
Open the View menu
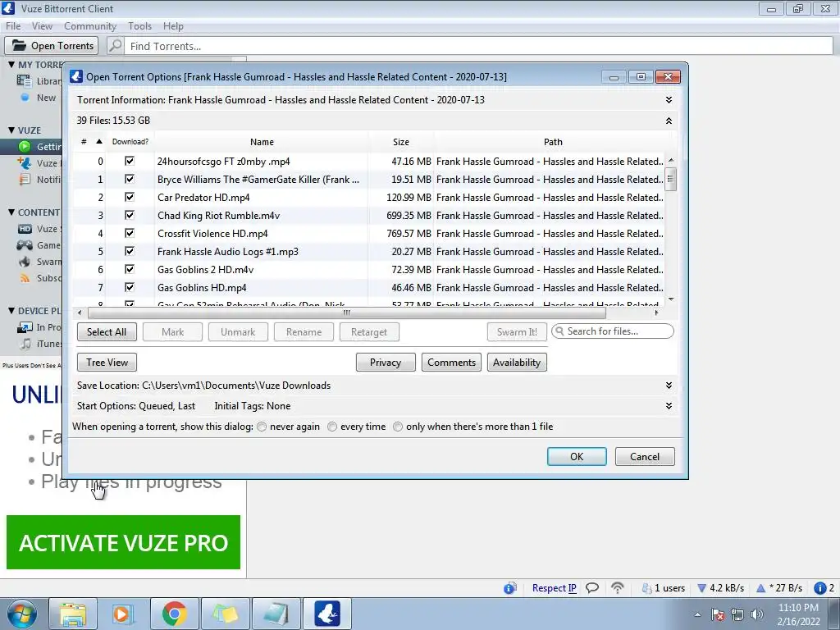tap(42, 26)
